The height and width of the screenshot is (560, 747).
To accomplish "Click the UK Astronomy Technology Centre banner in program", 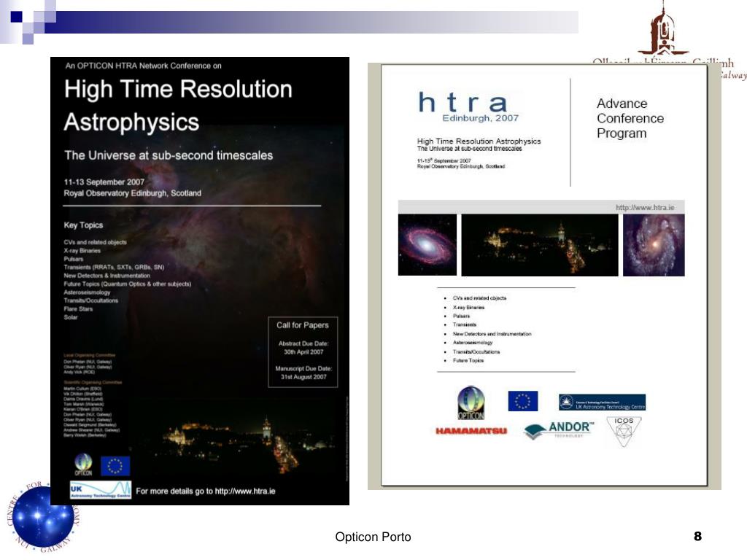I will pos(602,402).
